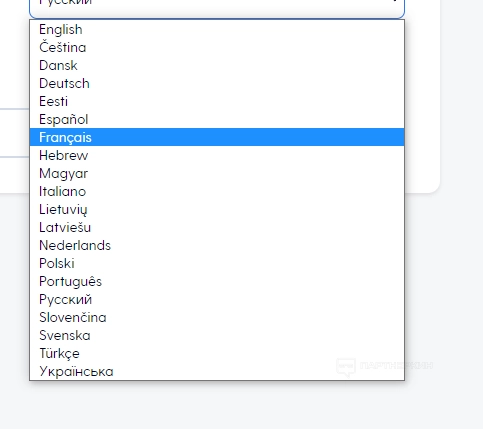This screenshot has height=429, width=483.
Task: Choose Español from the list
Action: pos(217,119)
